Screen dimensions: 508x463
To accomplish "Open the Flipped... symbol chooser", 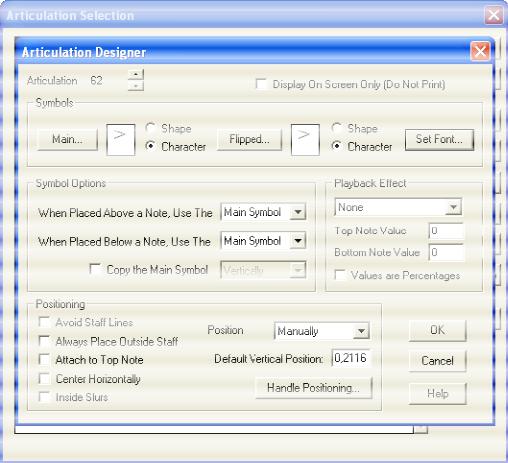I will point(249,139).
